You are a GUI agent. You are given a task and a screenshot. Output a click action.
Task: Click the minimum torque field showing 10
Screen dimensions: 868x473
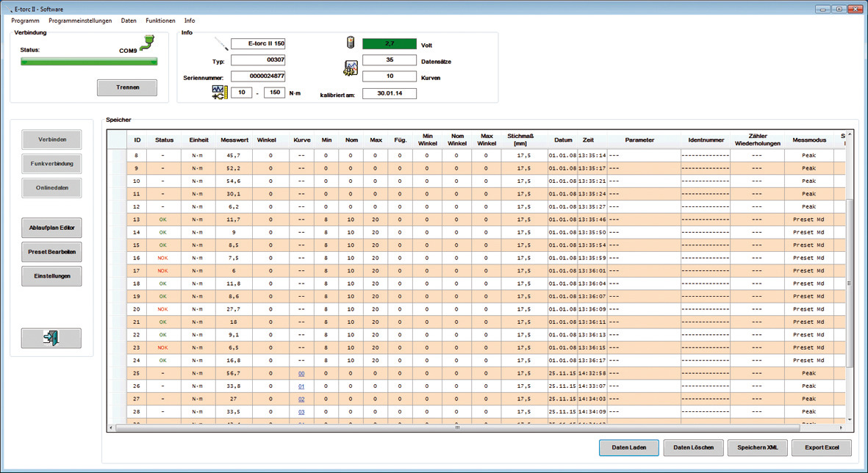pos(241,93)
